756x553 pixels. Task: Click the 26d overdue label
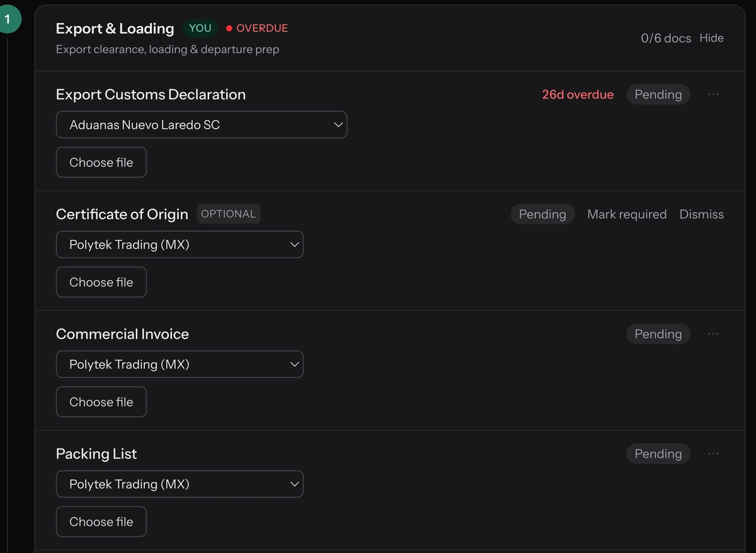tap(578, 95)
